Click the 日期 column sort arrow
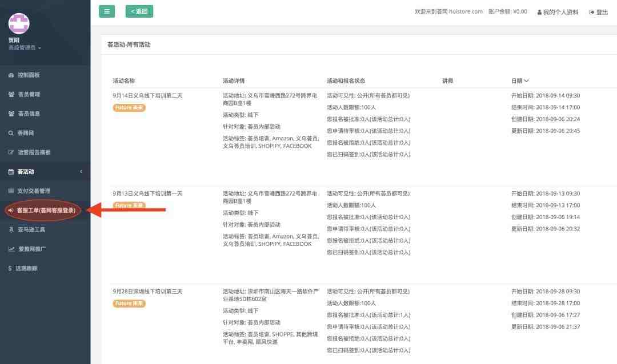Image resolution: width=617 pixels, height=364 pixels. point(527,80)
